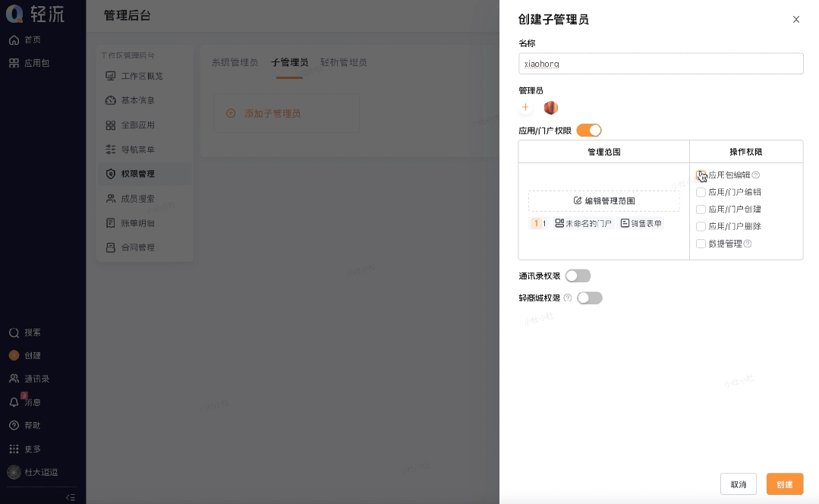Click the selected manager avatar
This screenshot has width=819, height=504.
[x=551, y=108]
